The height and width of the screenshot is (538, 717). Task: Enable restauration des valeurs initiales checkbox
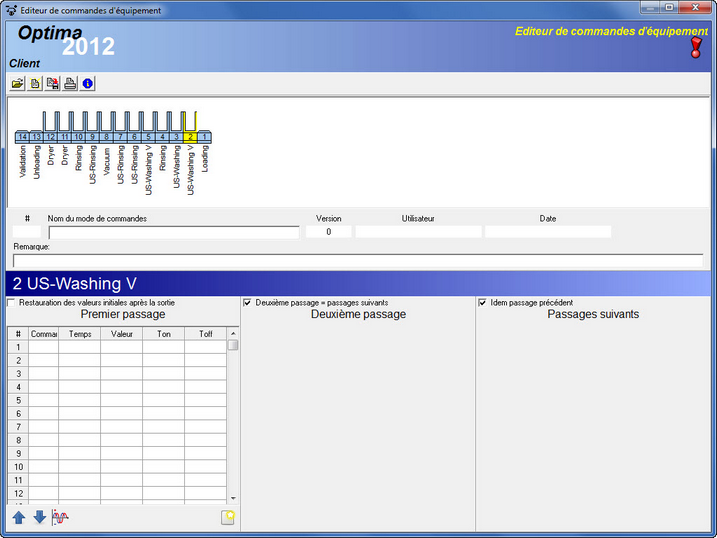click(x=12, y=303)
